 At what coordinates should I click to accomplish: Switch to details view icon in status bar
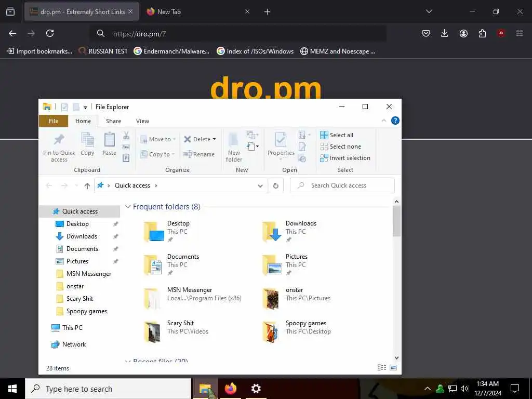(382, 368)
